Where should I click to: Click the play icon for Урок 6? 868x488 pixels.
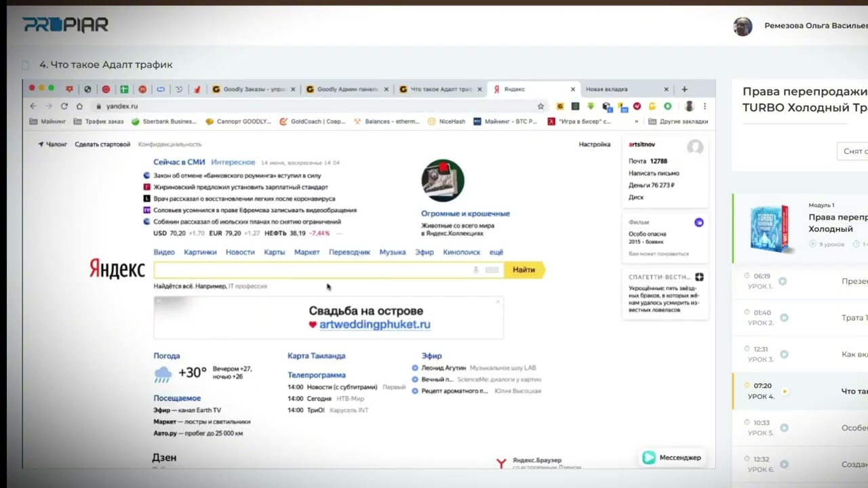point(784,464)
